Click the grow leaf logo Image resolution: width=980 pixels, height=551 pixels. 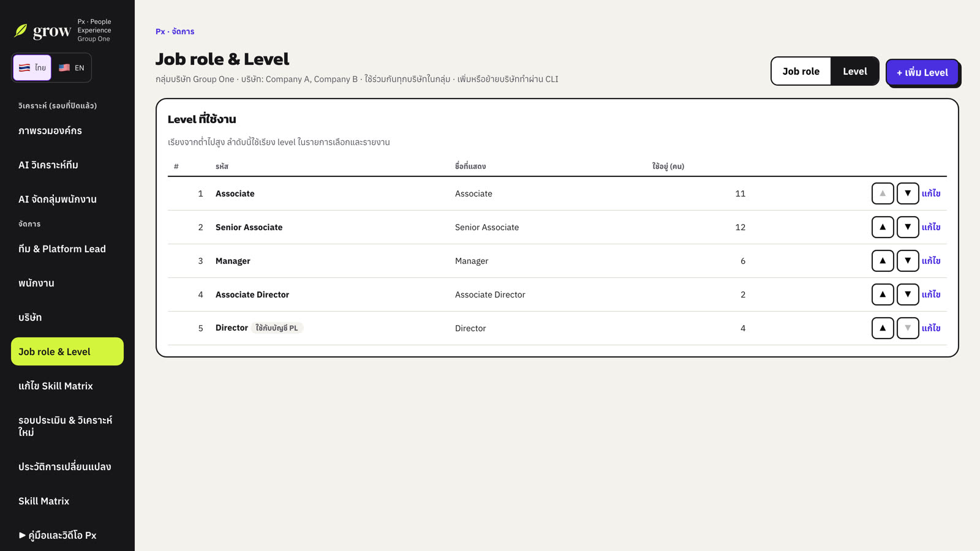coord(21,30)
